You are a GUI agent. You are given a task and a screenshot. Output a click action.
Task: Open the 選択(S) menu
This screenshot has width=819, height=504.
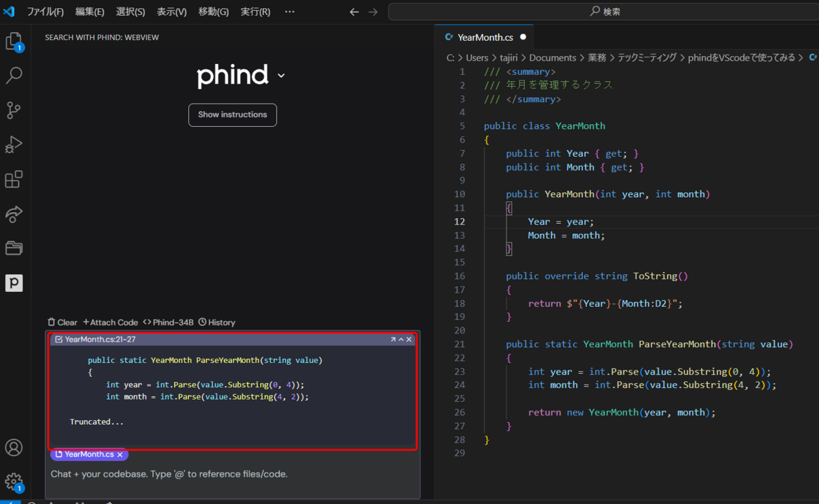[130, 12]
